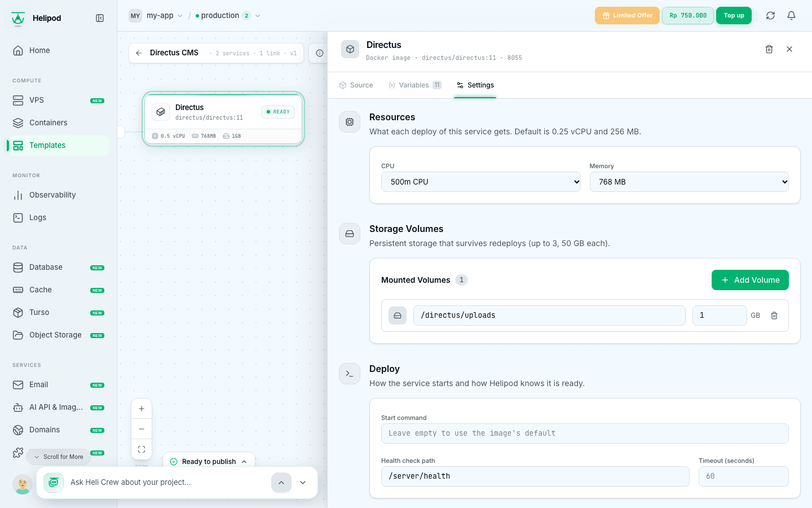Fit canvas to screen
The image size is (812, 508).
pos(142,449)
